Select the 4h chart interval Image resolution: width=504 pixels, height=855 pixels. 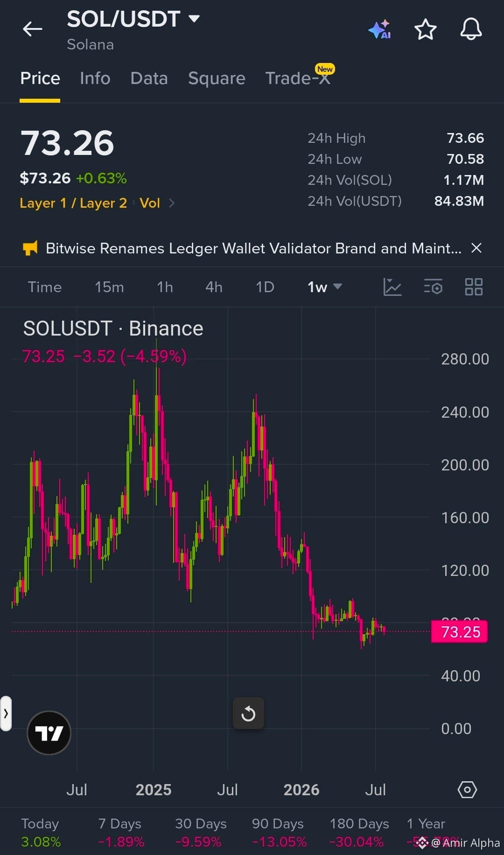tap(214, 287)
